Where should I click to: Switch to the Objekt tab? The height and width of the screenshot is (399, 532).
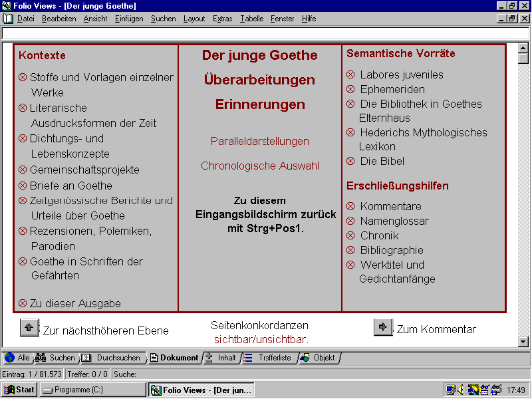tap(319, 358)
